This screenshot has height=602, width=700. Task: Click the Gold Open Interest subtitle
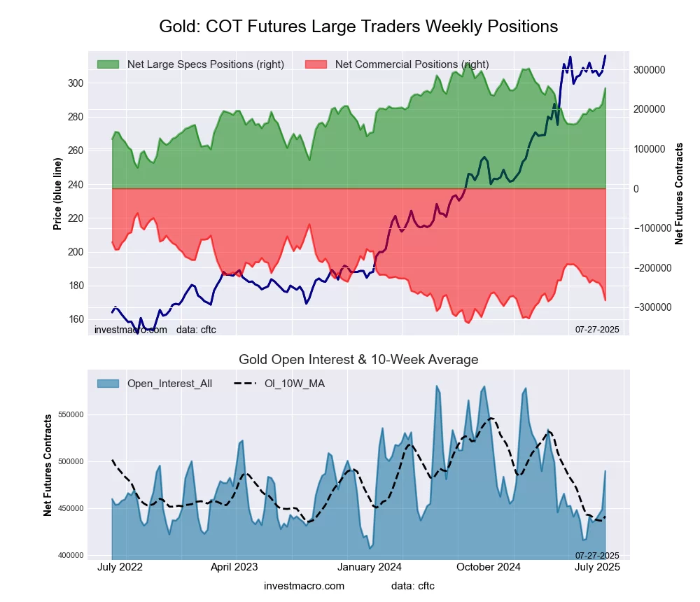point(358,360)
